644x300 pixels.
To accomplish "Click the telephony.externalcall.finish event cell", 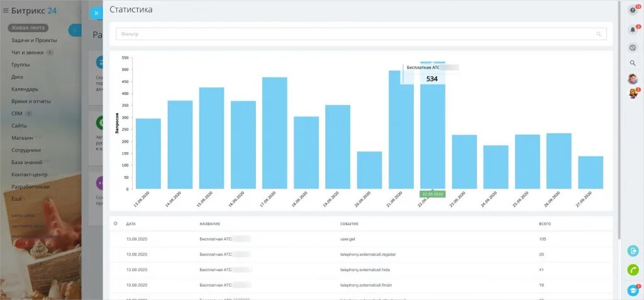I will (x=366, y=285).
